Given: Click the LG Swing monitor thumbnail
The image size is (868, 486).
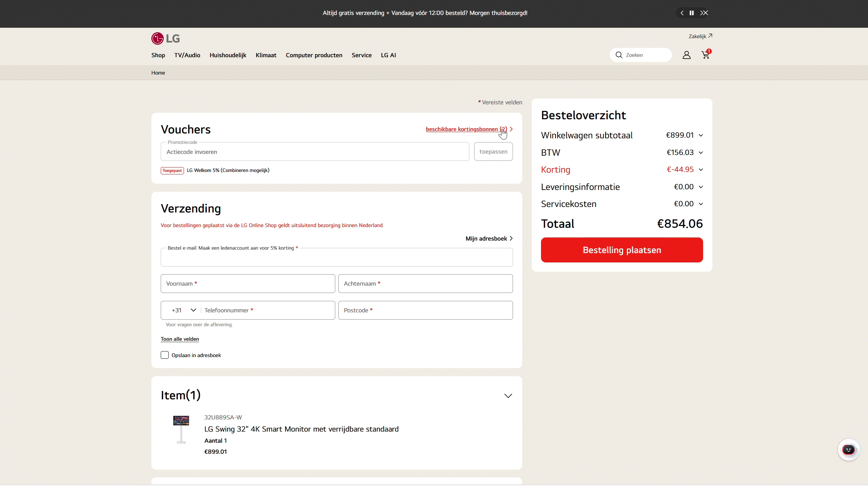Looking at the screenshot, I should click(181, 429).
